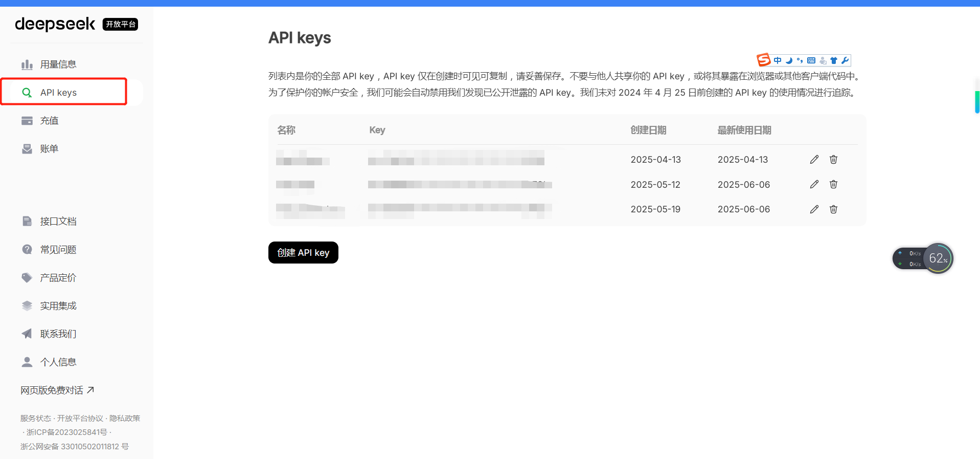Screen dimensions: 980x459
Task: Click the green page scrollbar thumb
Action: 977,101
